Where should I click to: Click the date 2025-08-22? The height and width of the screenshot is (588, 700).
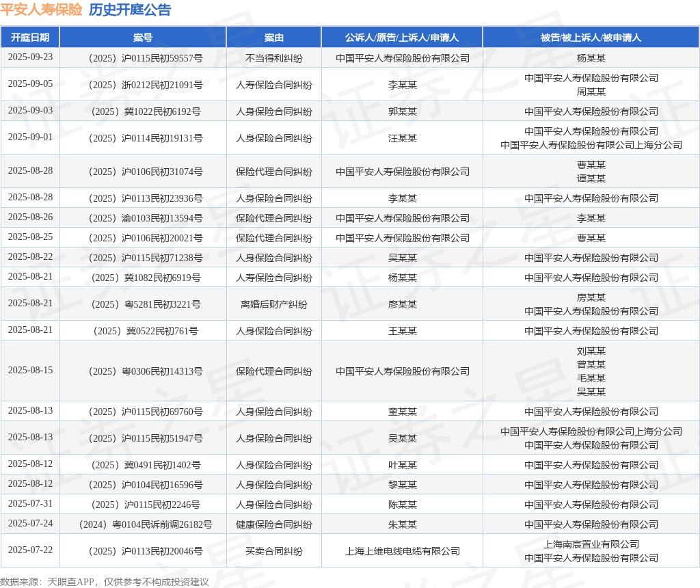tap(30, 256)
